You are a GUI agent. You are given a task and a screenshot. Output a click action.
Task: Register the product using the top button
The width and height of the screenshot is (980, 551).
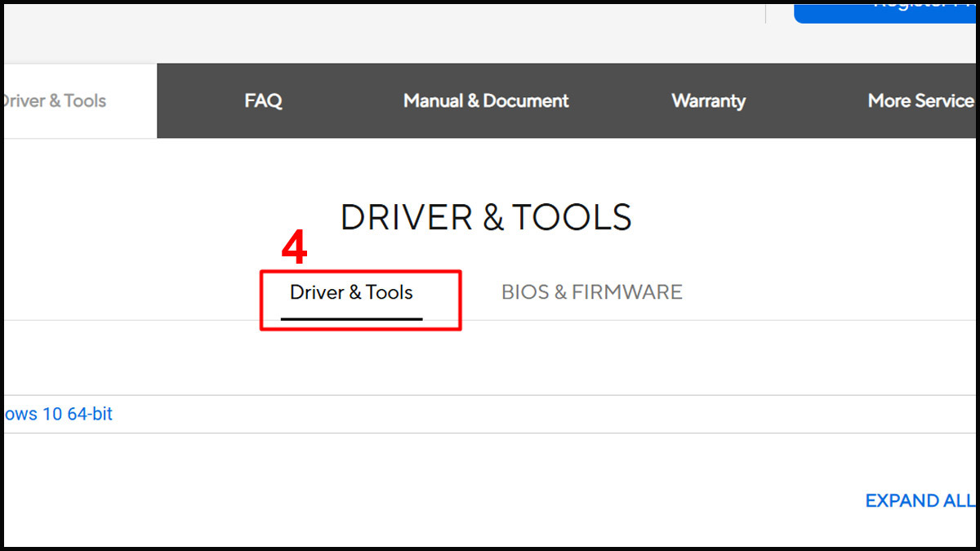(x=906, y=7)
